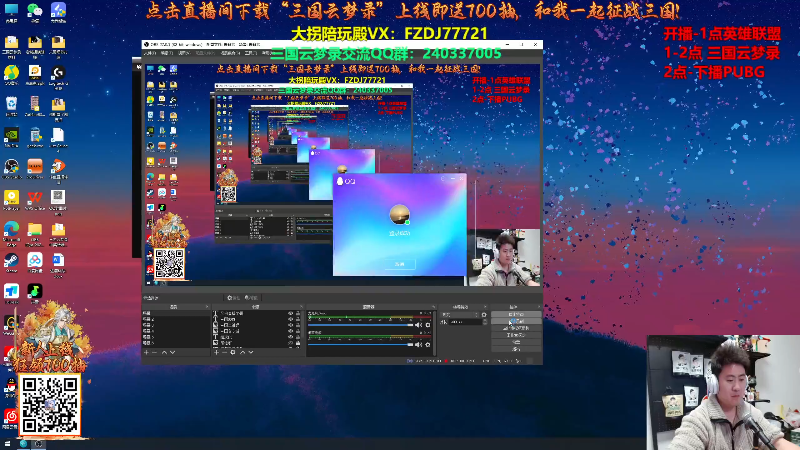
Task: Toggle visibility eye of third source row
Action: tap(290, 325)
